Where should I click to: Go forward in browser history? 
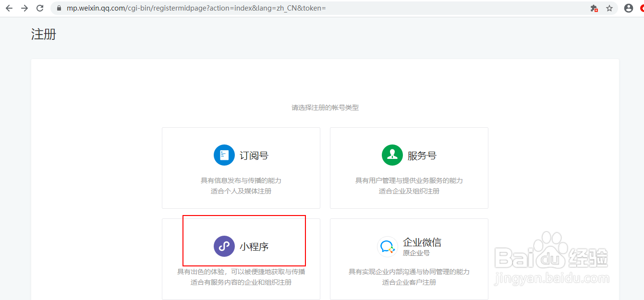pos(24,8)
